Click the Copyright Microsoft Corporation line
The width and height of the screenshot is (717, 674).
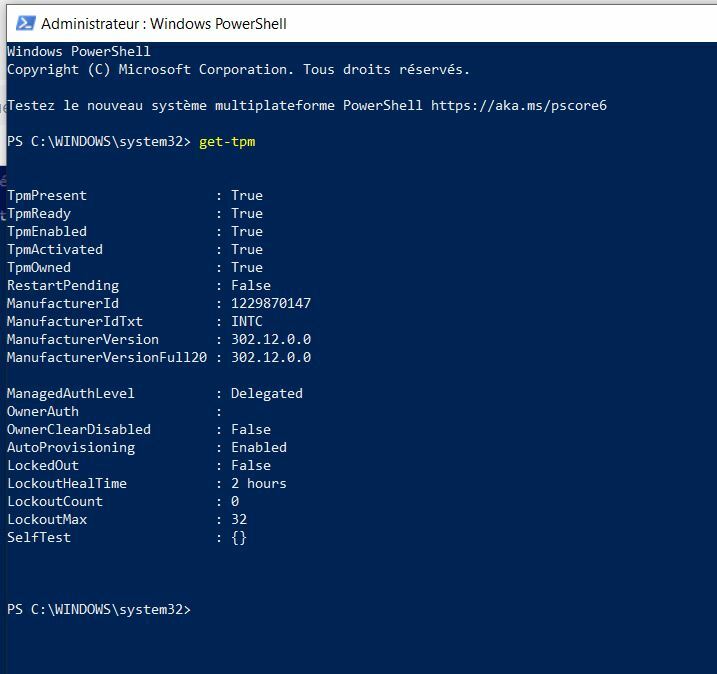point(238,69)
